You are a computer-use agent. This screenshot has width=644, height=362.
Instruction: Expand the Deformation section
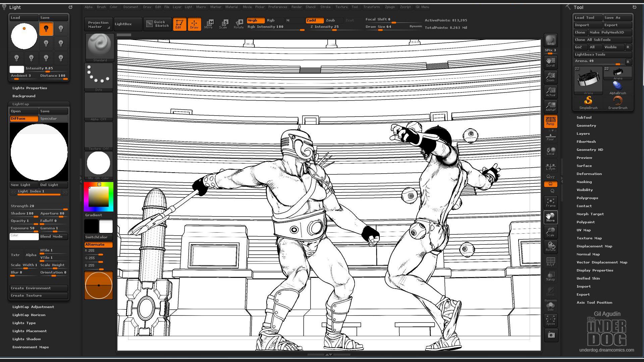coord(589,174)
